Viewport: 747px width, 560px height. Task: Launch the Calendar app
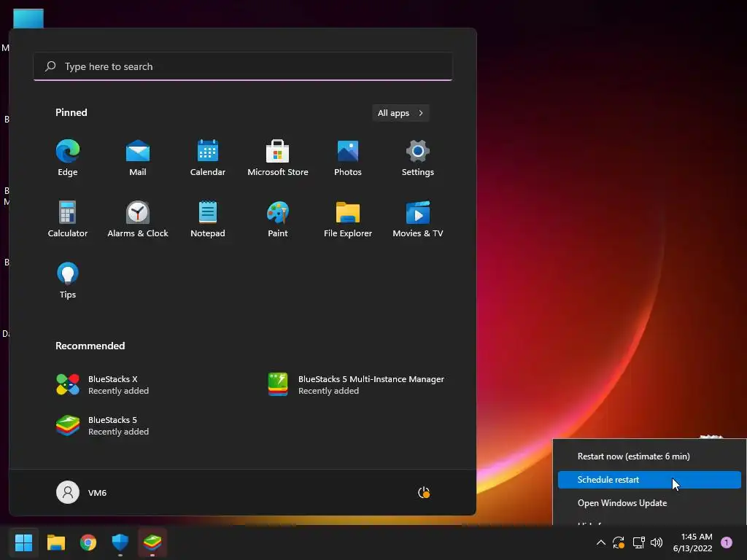point(208,158)
